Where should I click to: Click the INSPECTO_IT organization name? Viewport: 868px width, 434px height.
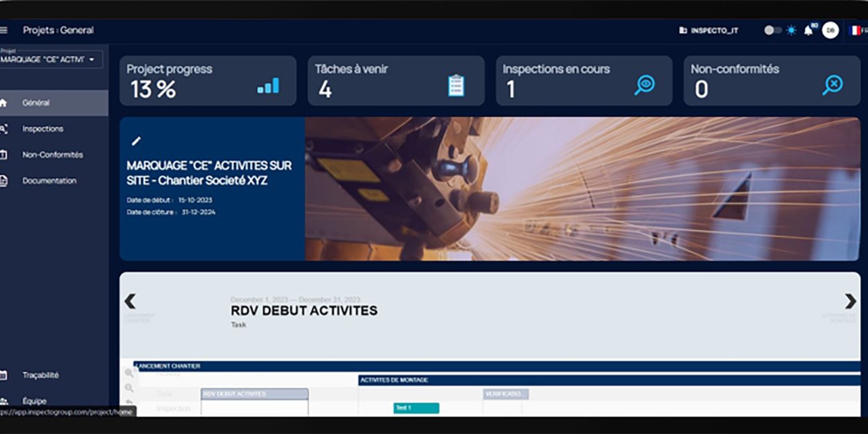(714, 31)
